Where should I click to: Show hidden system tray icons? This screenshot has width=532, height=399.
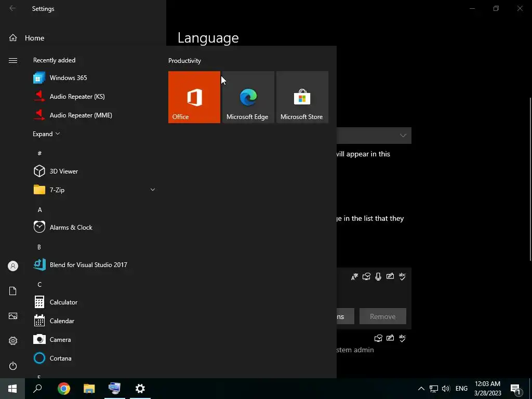point(421,389)
